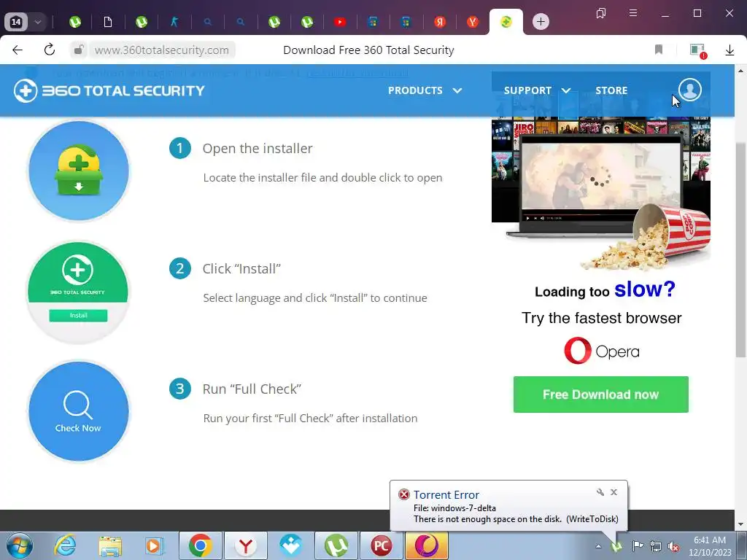
Task: Add a new tab with the plus button
Action: tap(541, 21)
